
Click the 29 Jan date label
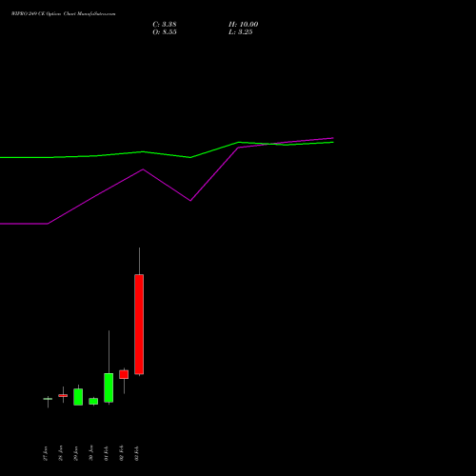[x=76, y=453]
